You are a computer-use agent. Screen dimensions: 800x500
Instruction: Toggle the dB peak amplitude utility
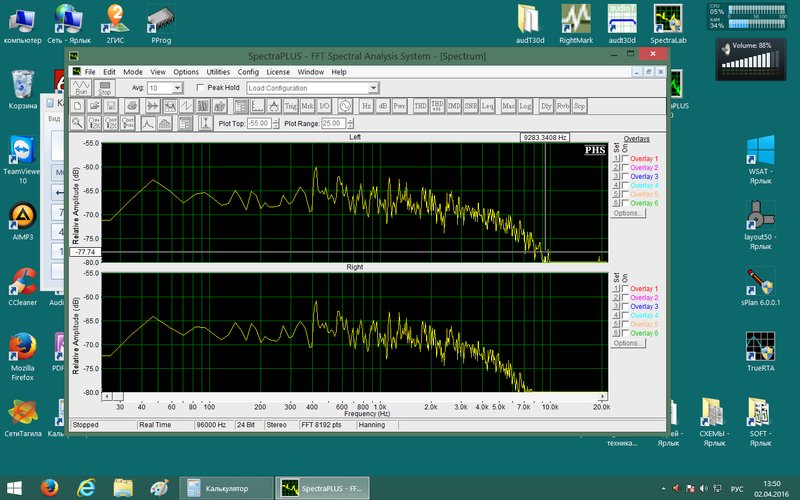383,106
